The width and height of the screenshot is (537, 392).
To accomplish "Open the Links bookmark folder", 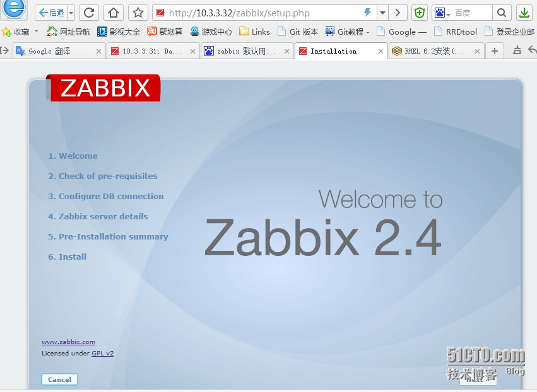I will click(254, 32).
